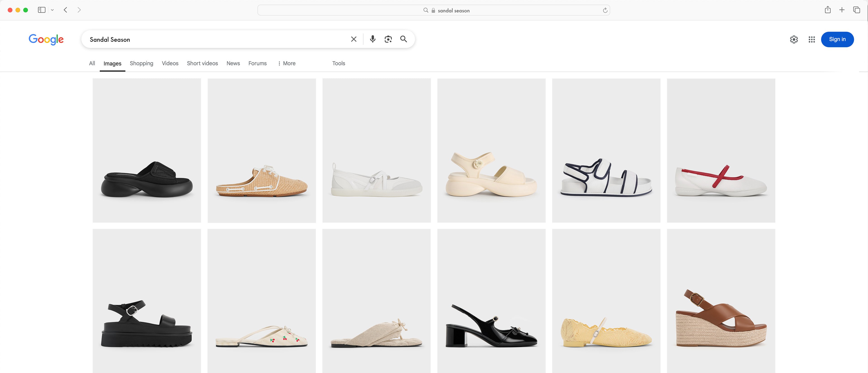Expand the sidebar options chevron
Image resolution: width=868 pixels, height=373 pixels.
[52, 10]
